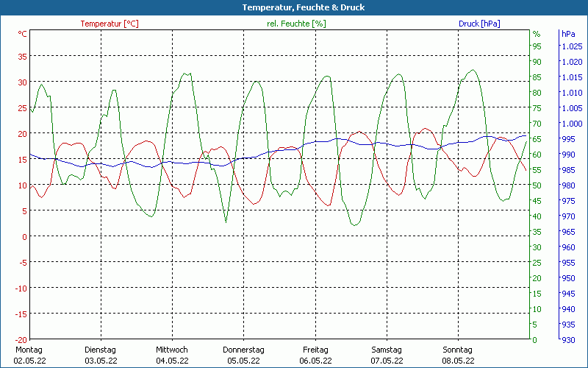The image size is (588, 368).
Task: Click the date '04.05.22'
Action: point(173,361)
